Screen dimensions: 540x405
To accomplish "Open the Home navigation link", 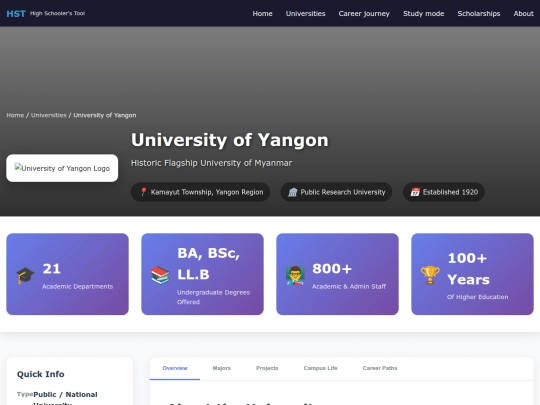I will click(x=262, y=13).
